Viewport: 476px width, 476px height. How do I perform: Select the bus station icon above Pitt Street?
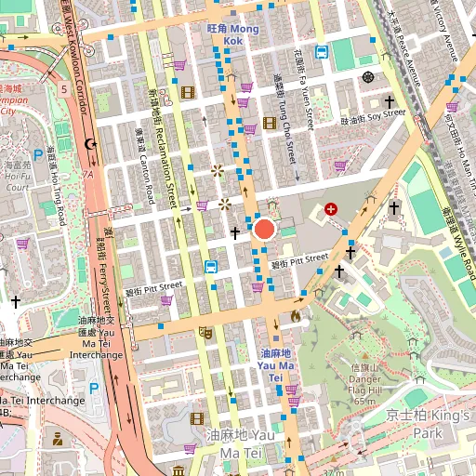211,267
